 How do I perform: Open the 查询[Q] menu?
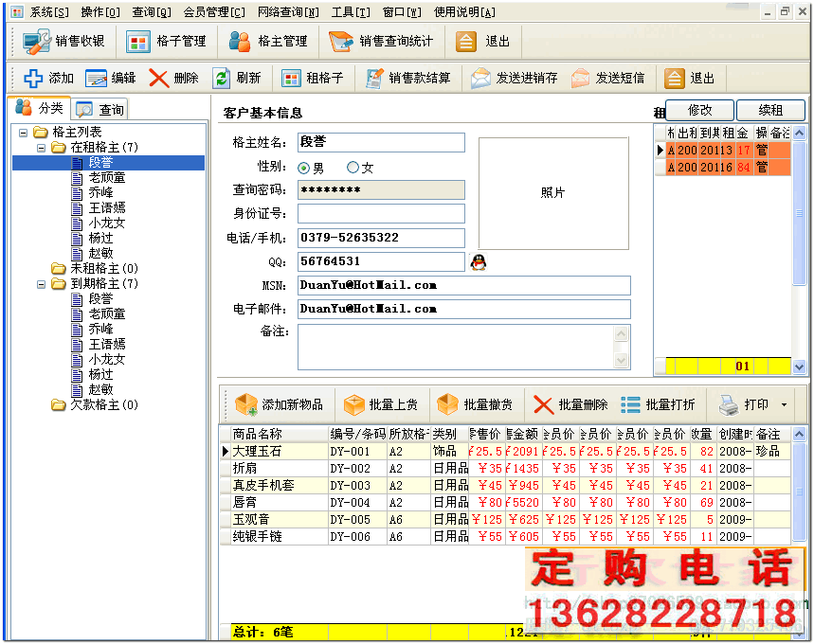coord(151,12)
